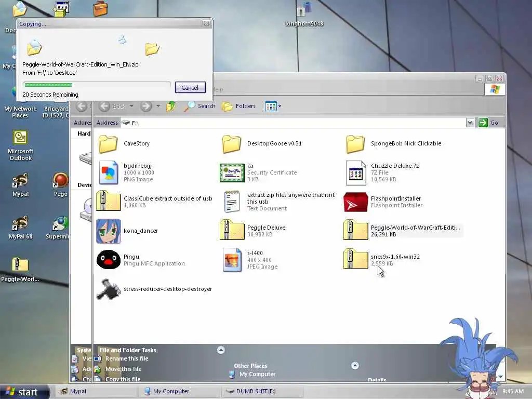The height and width of the screenshot is (399, 532).
Task: Click the scroll-down arrow of the task pane
Action: click(500, 377)
